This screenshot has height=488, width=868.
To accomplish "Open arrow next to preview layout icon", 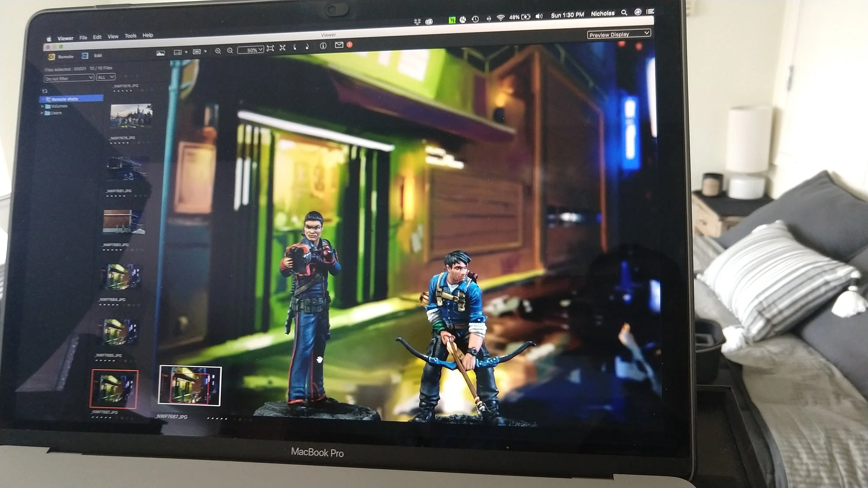I will pyautogui.click(x=186, y=52).
